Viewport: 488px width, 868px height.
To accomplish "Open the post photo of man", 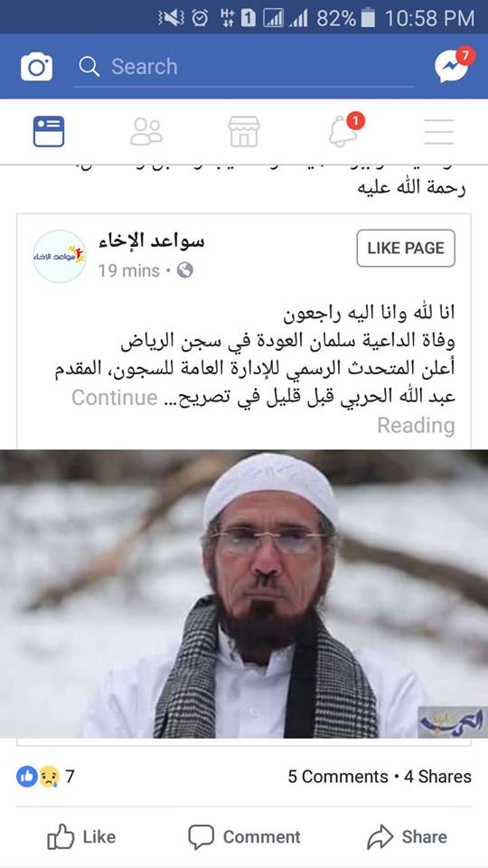I will (244, 593).
